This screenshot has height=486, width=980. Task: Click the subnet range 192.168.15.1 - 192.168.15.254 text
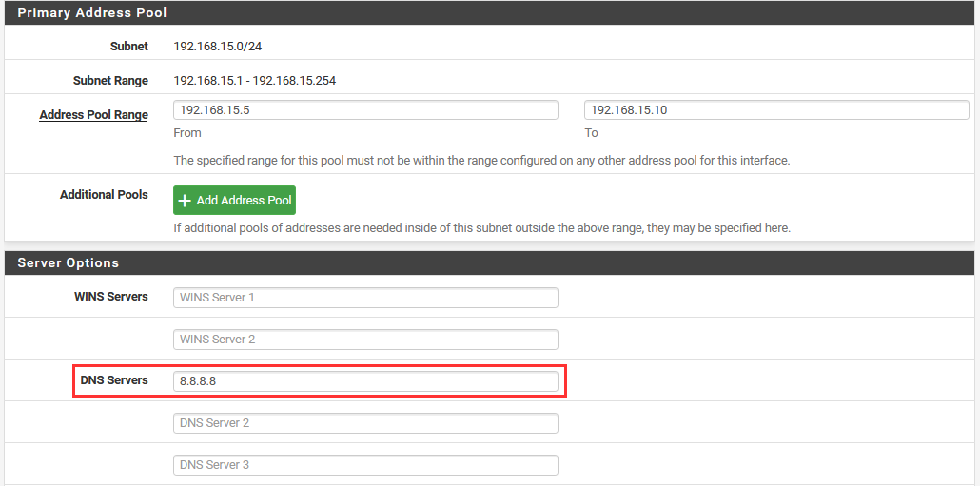[254, 81]
